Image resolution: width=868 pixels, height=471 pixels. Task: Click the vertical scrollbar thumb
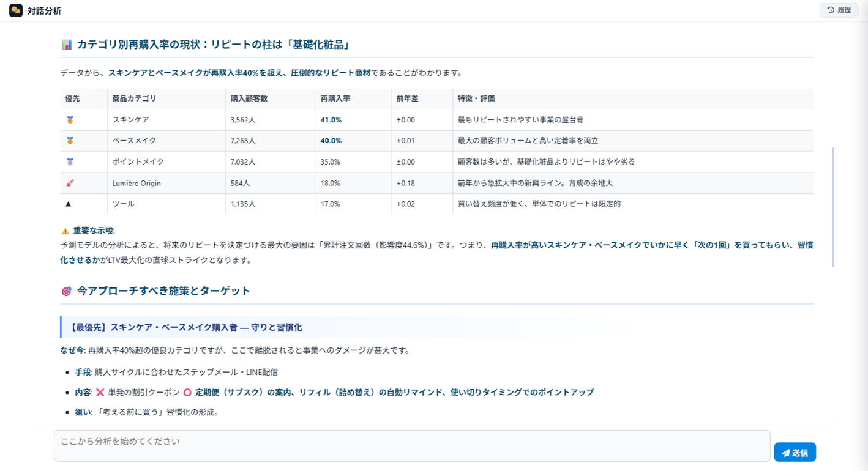pos(833,207)
